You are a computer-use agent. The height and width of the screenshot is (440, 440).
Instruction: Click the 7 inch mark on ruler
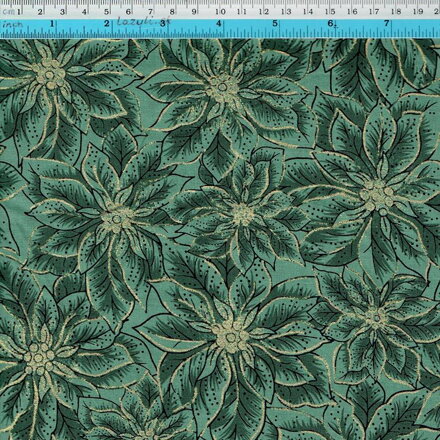coord(386,24)
